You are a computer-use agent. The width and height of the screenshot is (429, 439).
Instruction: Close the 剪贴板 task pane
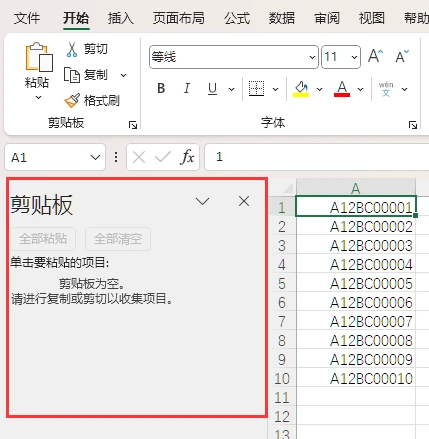[x=244, y=201]
